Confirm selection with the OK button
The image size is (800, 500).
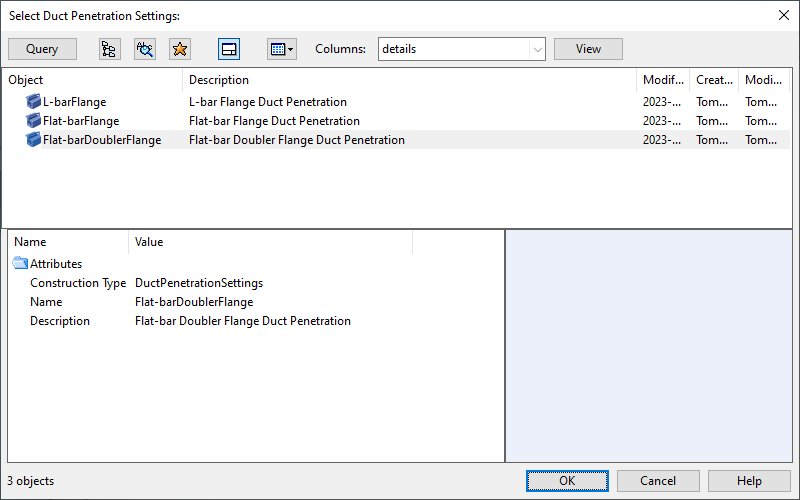point(567,481)
